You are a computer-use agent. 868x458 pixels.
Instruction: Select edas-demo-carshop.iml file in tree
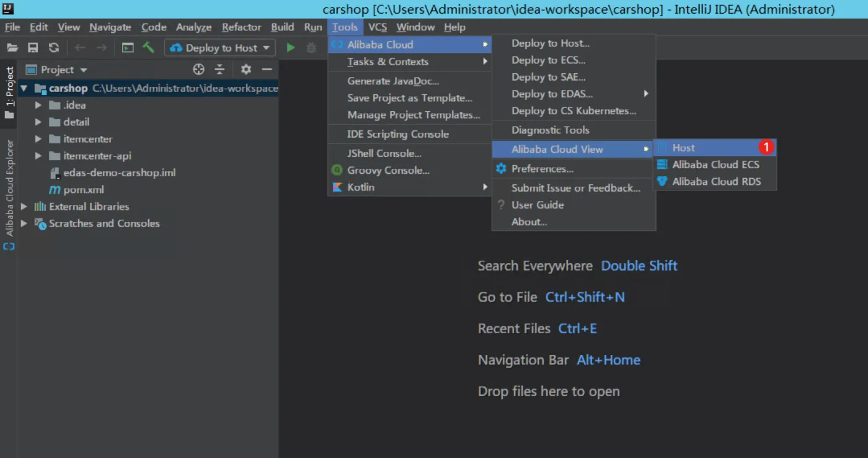coord(119,173)
